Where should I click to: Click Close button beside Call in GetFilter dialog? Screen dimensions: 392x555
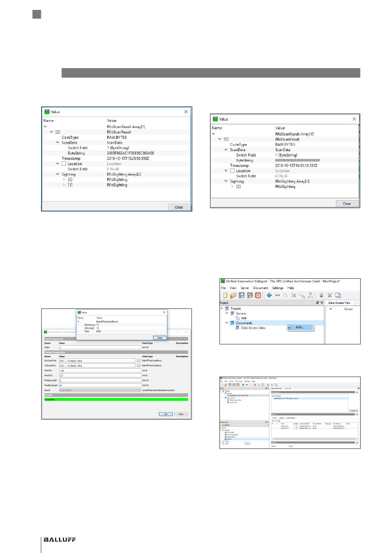pyautogui.click(x=181, y=414)
